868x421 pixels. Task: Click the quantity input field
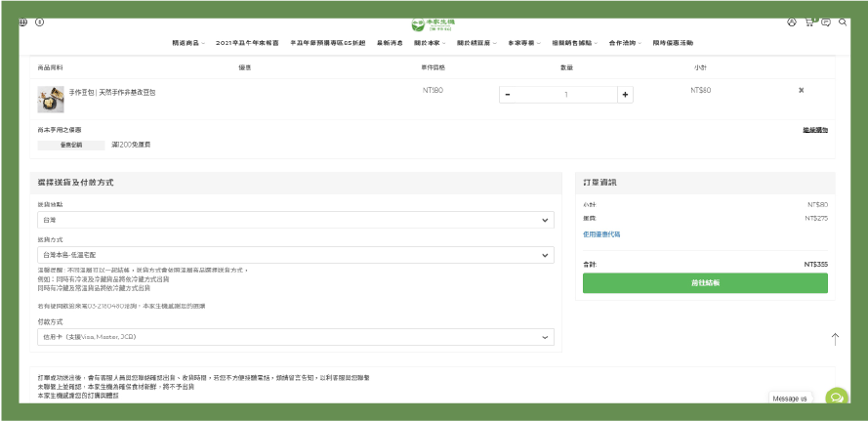pos(566,95)
